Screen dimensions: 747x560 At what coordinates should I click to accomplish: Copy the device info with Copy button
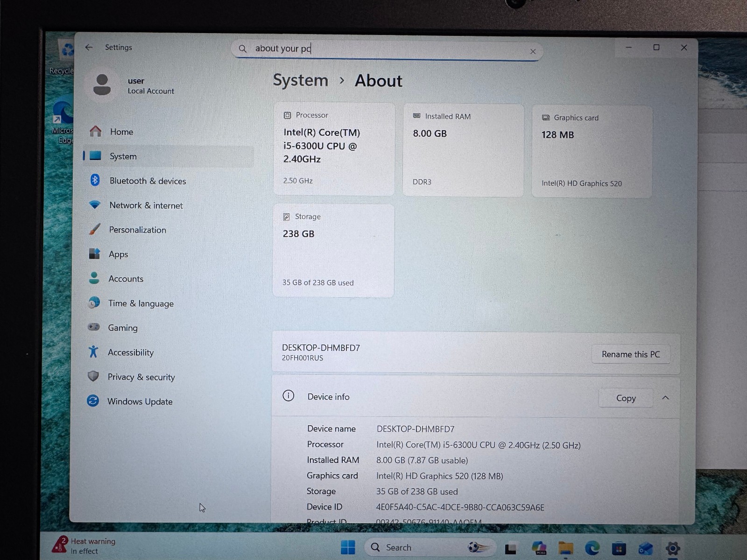(626, 398)
